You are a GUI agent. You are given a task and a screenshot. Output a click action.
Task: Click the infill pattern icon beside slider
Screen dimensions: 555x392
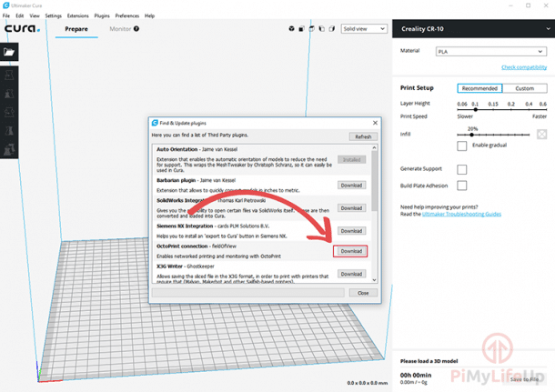click(x=542, y=135)
